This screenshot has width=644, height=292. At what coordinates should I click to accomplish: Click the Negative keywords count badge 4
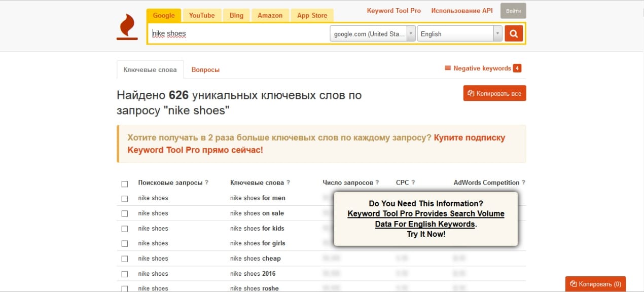pyautogui.click(x=517, y=68)
